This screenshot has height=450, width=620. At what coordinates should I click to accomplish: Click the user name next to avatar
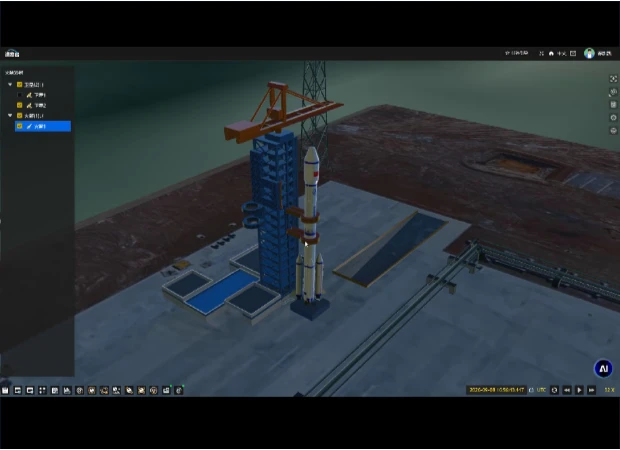tap(604, 53)
